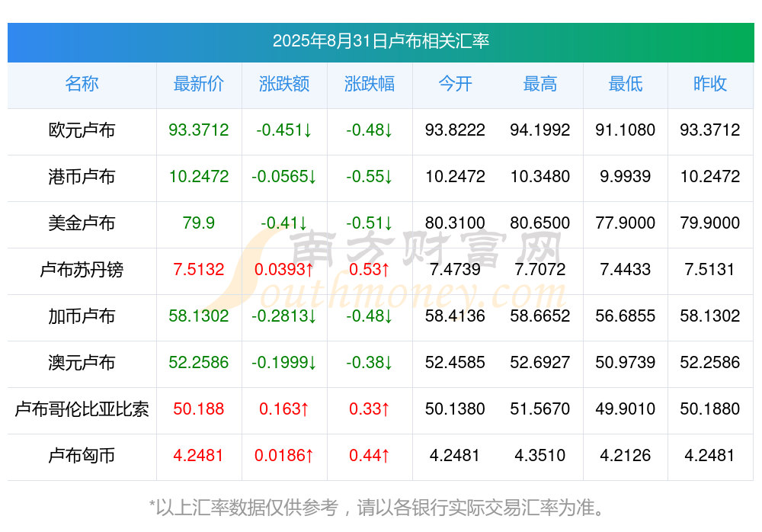Select the 澳元卢布 row name
Viewport: 762px width, 532px height.
point(82,362)
